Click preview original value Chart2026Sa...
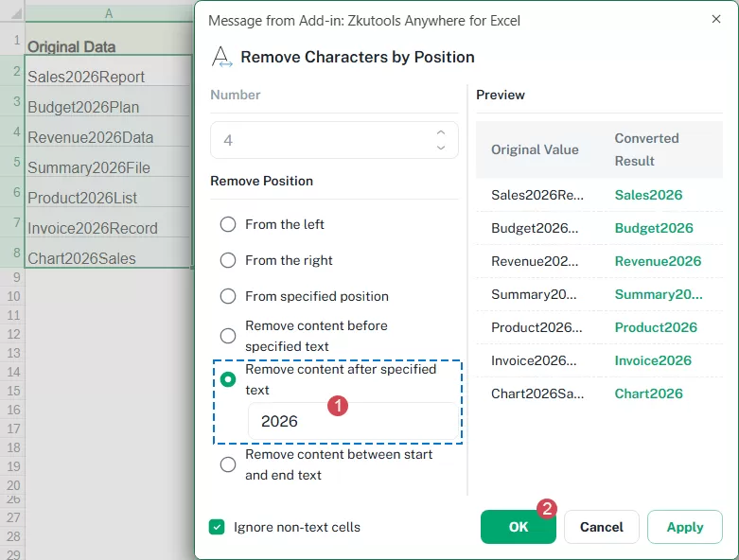739x560 pixels. point(537,394)
